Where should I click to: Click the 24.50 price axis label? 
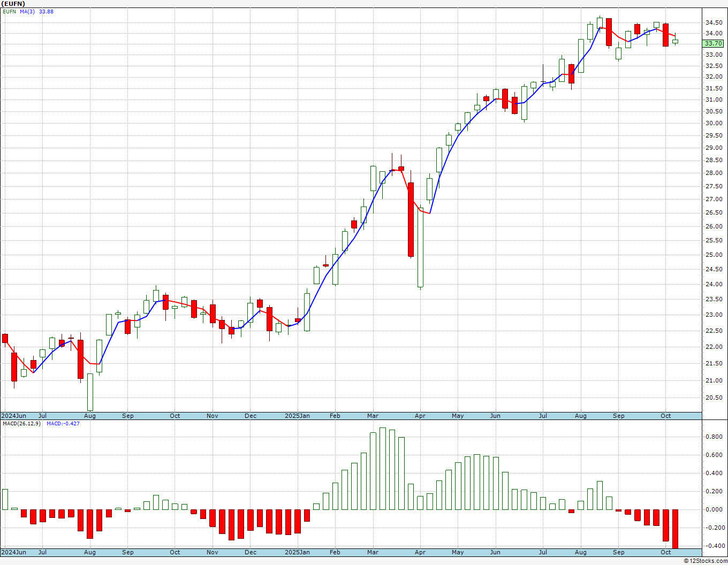[x=714, y=270]
